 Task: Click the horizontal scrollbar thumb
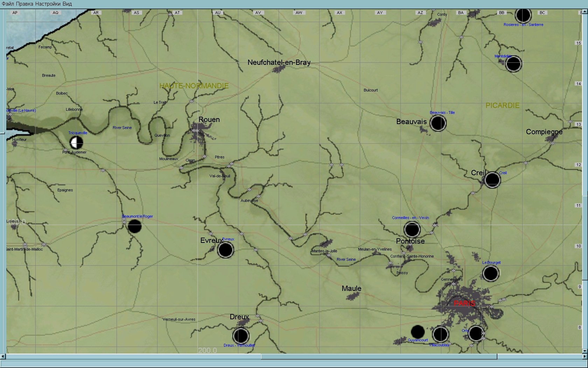(x=379, y=356)
